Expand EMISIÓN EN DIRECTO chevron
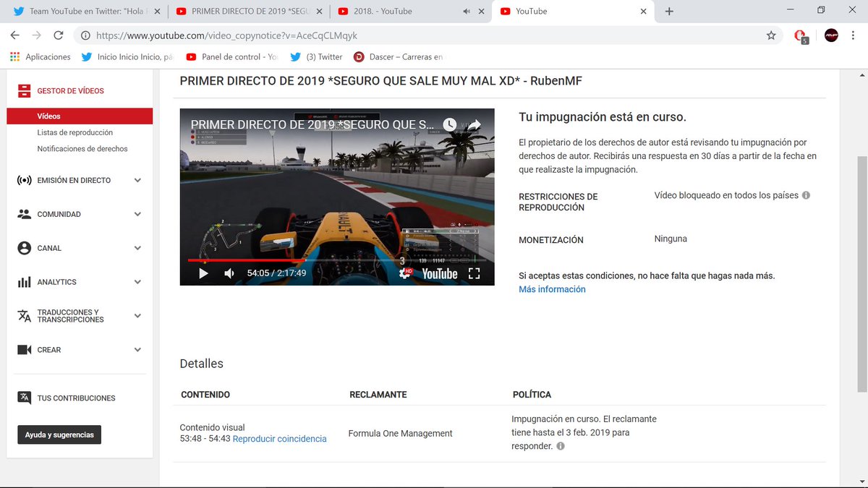 pos(138,181)
